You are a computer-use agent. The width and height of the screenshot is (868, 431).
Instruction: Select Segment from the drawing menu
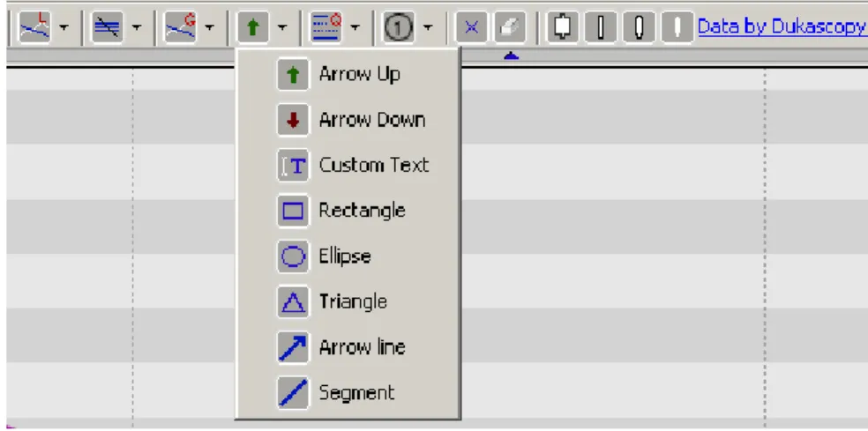pos(348,393)
